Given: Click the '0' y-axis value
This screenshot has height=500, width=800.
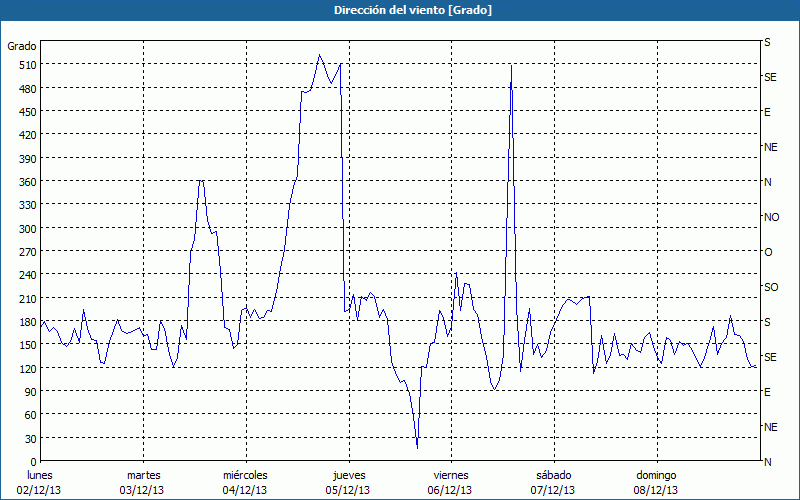Looking at the screenshot, I should tap(34, 463).
